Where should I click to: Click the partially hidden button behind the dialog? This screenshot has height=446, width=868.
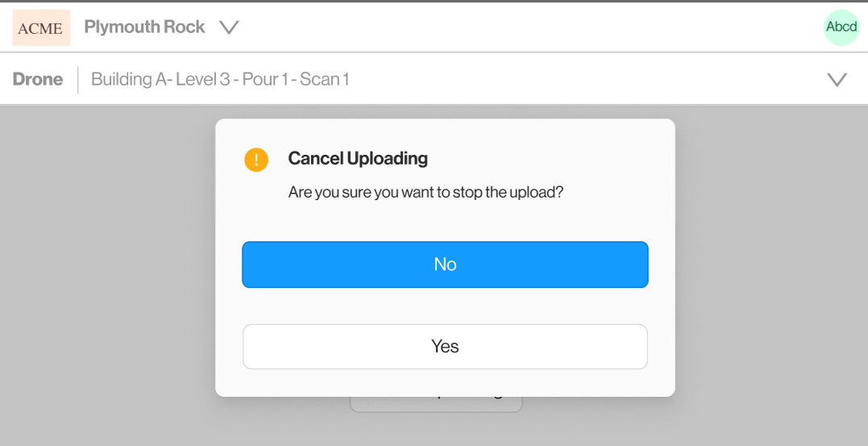tap(436, 404)
